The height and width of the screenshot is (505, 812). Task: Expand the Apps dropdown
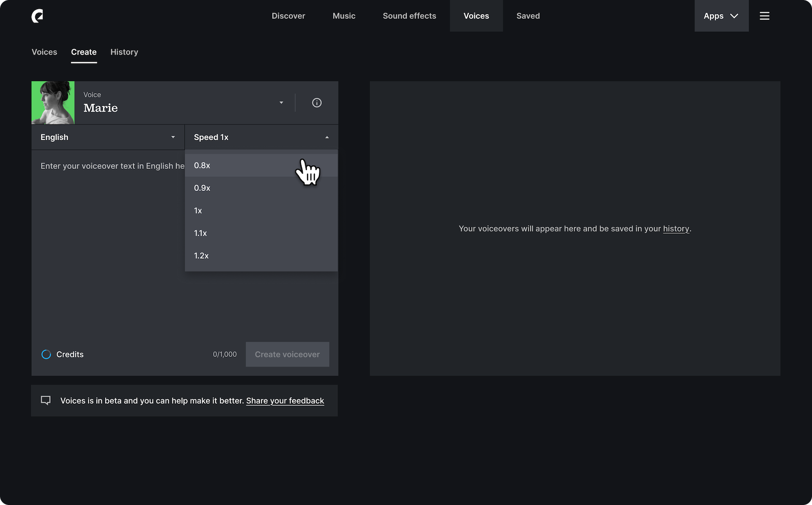coord(721,16)
